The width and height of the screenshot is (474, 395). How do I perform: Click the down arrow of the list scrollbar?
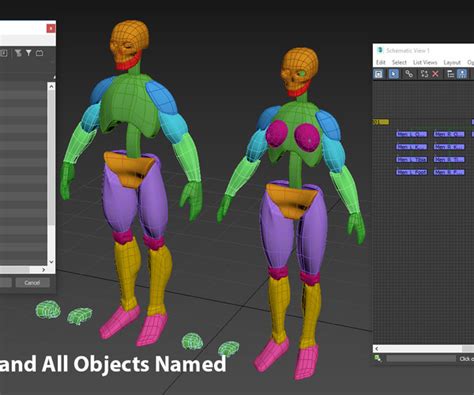coord(51,262)
